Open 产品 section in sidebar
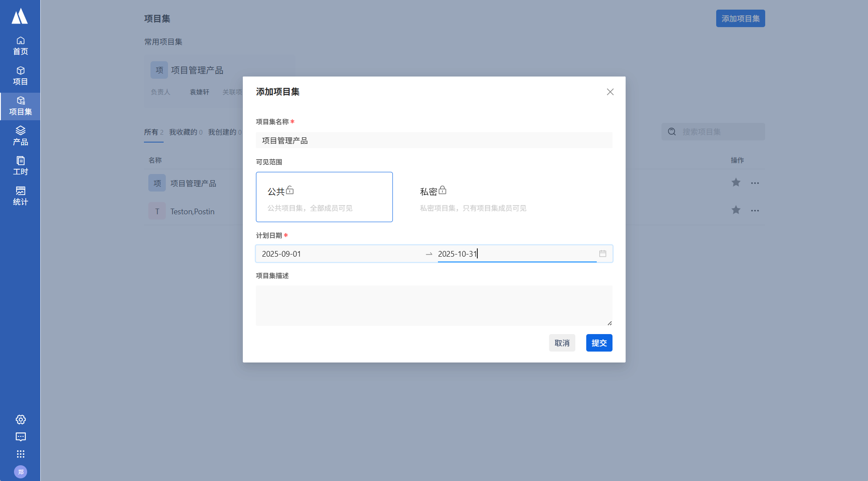This screenshot has width=868, height=481. pos(20,136)
